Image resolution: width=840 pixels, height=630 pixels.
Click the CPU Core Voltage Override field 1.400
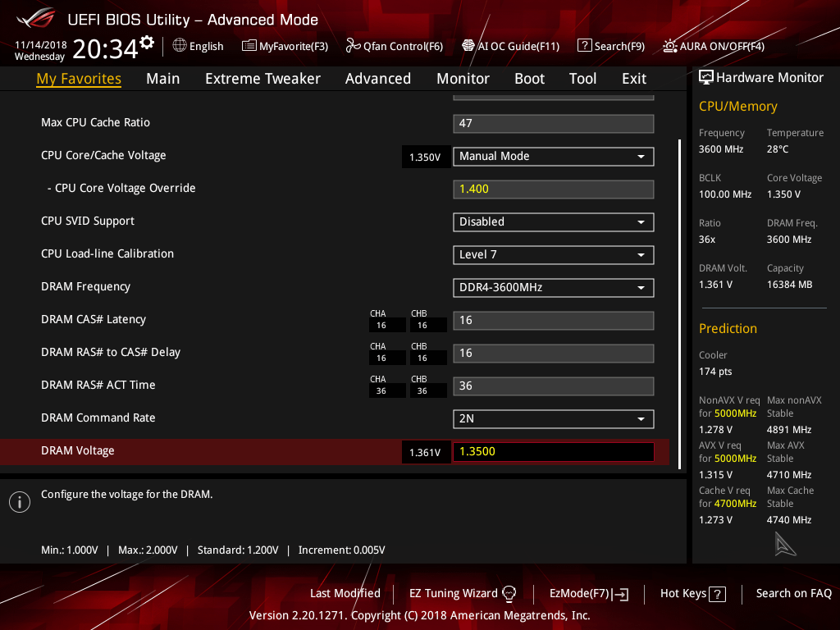pyautogui.click(x=554, y=189)
